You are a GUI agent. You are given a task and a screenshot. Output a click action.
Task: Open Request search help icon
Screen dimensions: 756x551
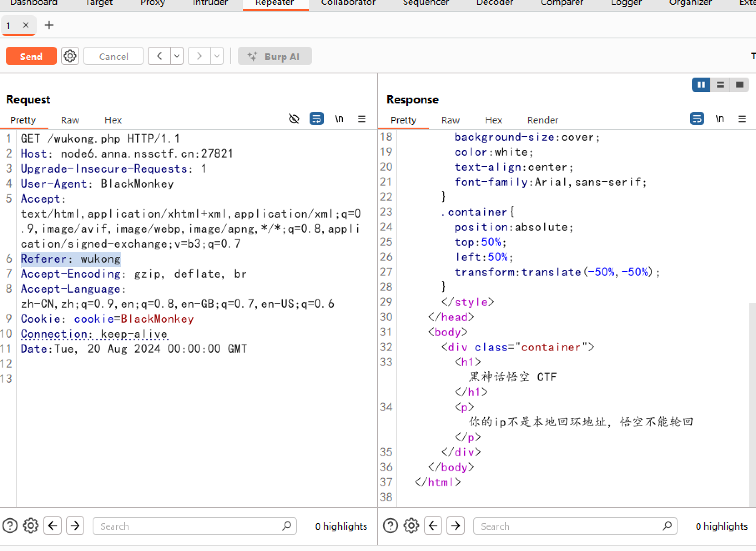coord(10,526)
